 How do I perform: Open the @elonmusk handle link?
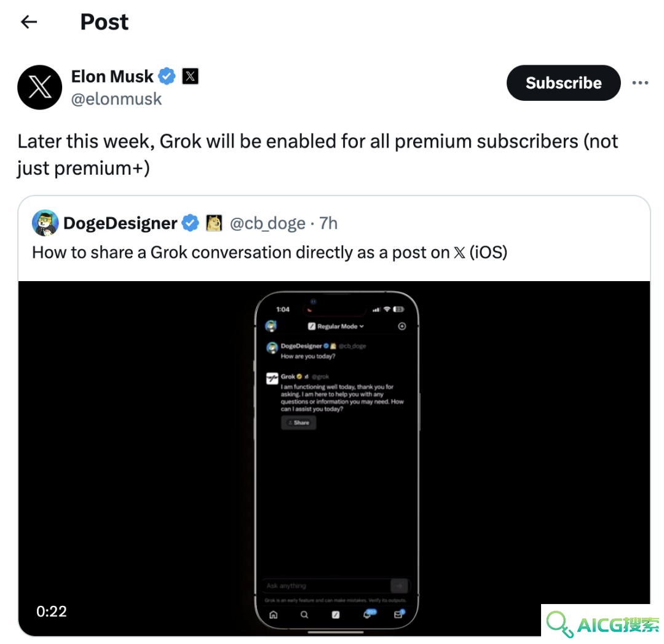tap(116, 99)
